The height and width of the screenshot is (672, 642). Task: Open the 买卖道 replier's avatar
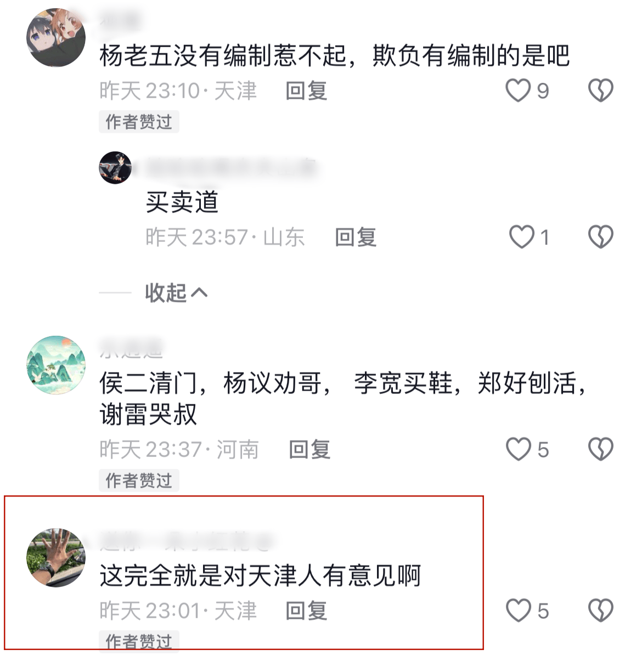click(x=115, y=168)
